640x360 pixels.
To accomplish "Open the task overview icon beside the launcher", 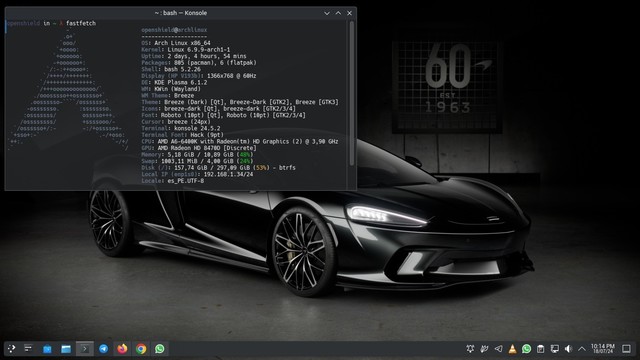I will tap(28, 349).
